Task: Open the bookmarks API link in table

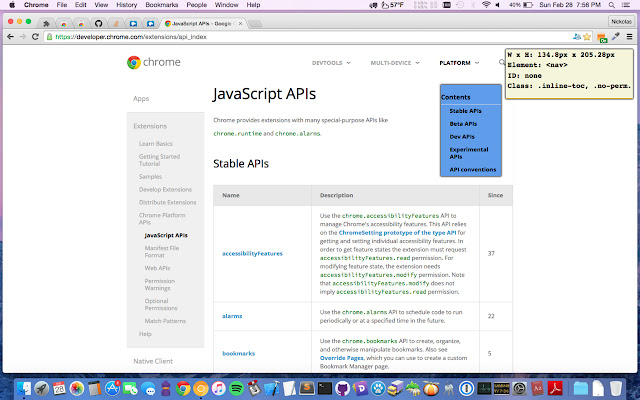Action: [239, 353]
